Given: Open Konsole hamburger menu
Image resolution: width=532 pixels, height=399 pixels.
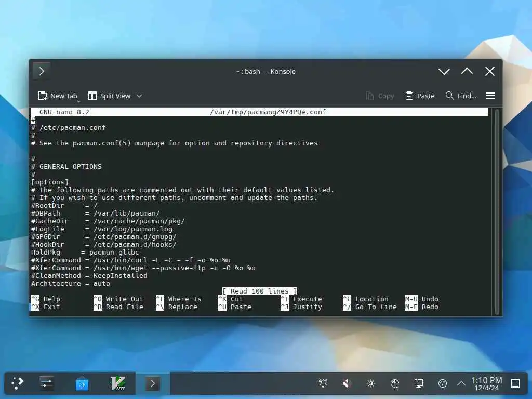Looking at the screenshot, I should pos(490,96).
